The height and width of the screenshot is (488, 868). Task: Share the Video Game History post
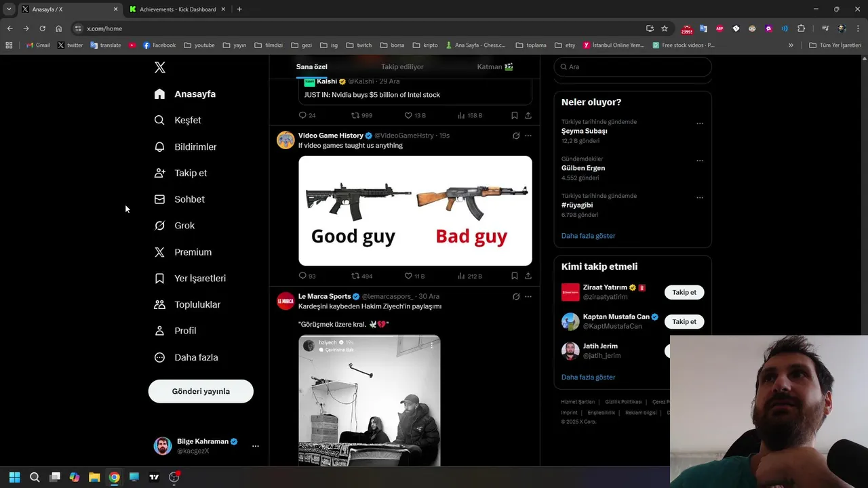pyautogui.click(x=528, y=276)
